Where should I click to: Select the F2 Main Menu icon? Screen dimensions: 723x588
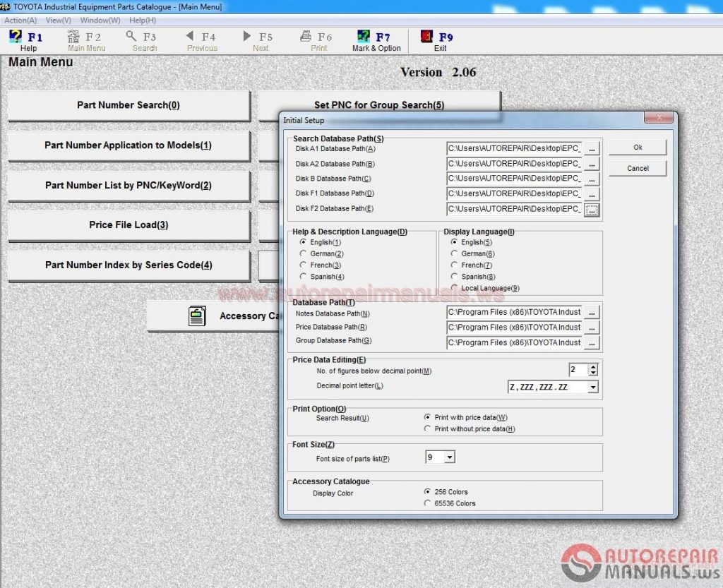click(x=85, y=39)
